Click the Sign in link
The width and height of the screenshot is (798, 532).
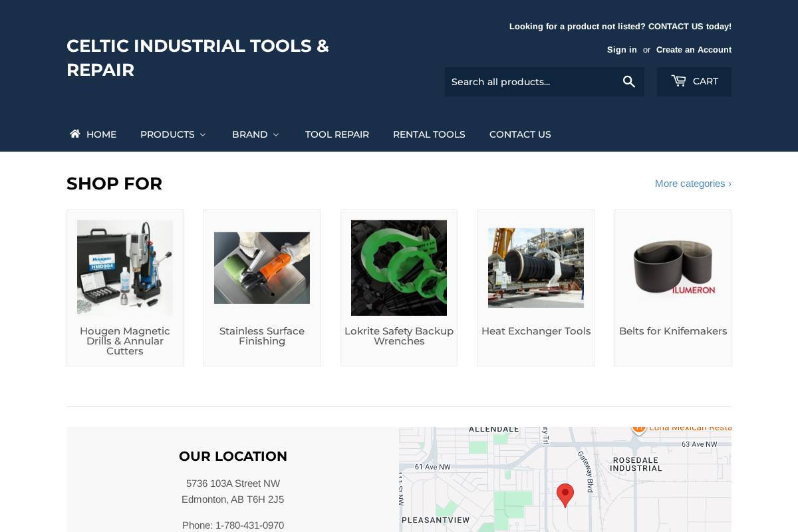pos(622,49)
